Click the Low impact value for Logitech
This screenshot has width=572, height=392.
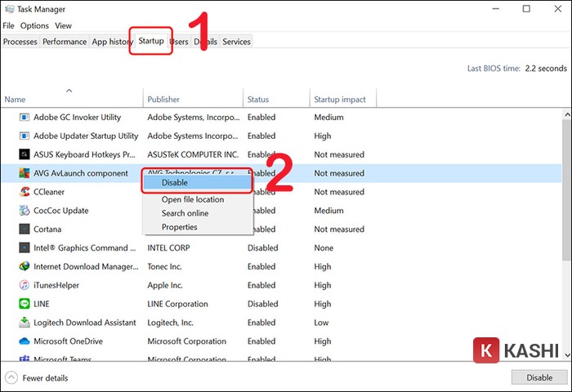[321, 323]
